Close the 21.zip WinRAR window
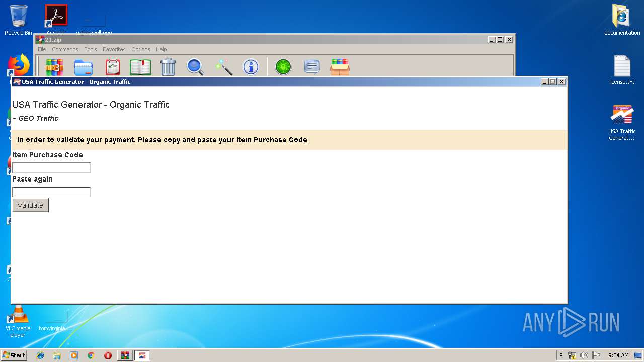This screenshot has height=362, width=644. pos(509,40)
